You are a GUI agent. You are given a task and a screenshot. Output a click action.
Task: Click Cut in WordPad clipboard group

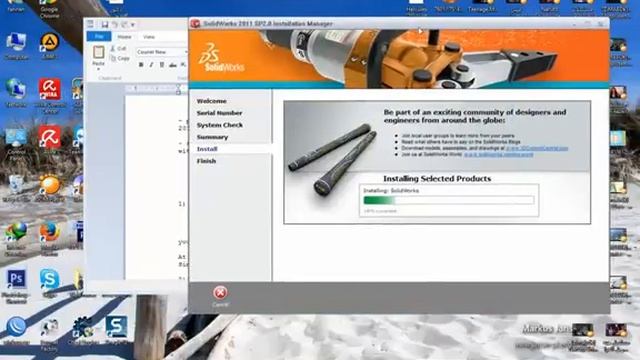(x=118, y=49)
